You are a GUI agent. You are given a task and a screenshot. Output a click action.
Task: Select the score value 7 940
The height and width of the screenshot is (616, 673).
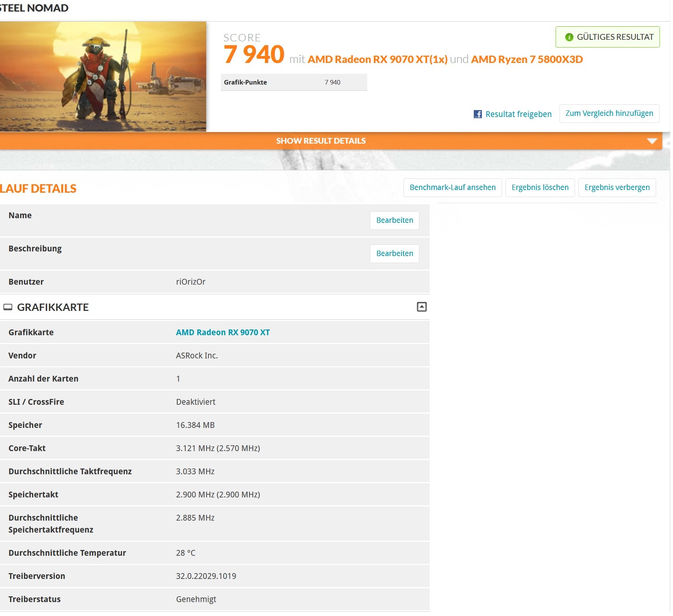pyautogui.click(x=254, y=54)
